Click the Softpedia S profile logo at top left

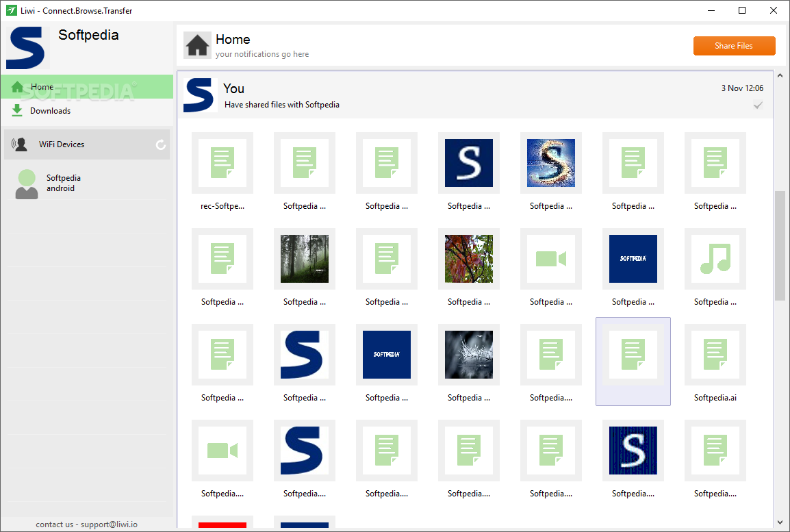point(25,47)
